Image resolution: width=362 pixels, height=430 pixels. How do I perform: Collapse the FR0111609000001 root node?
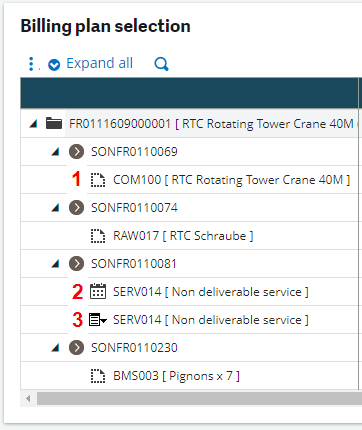coord(33,124)
